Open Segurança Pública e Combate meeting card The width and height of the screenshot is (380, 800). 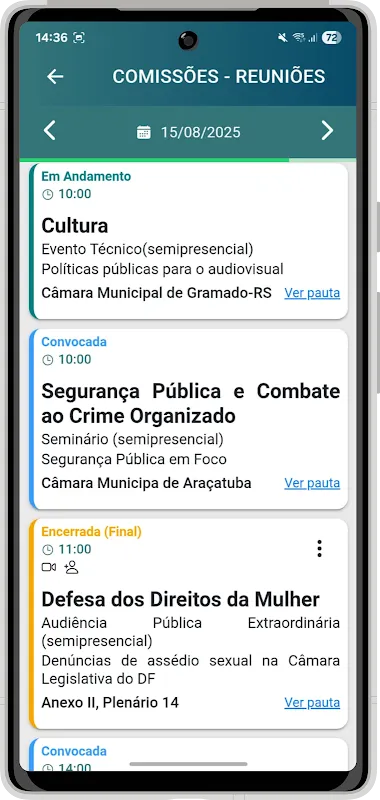(189, 419)
